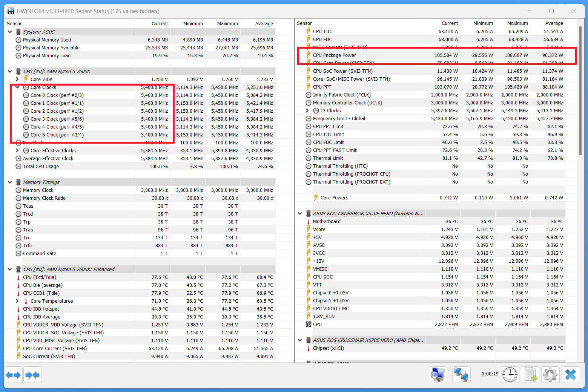Screen dimensions: 588x392
Task: Open the remote monitor icon in bottom toolbar
Action: point(438,375)
